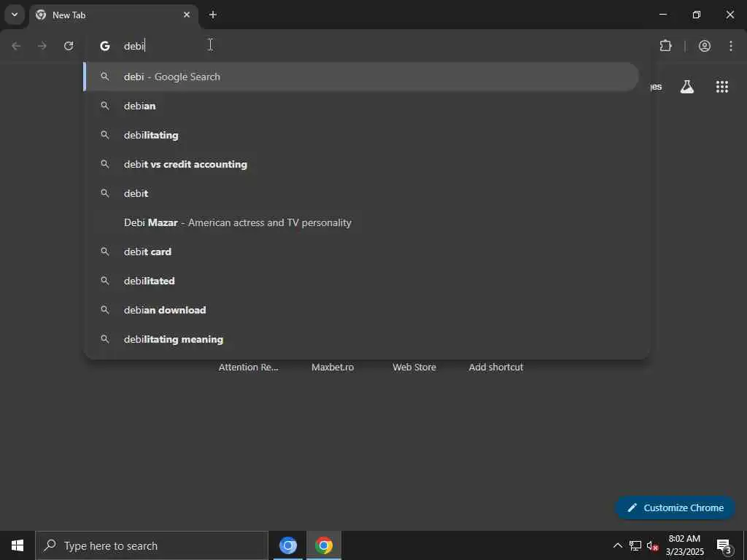Close the New Tab tab

pos(187,15)
